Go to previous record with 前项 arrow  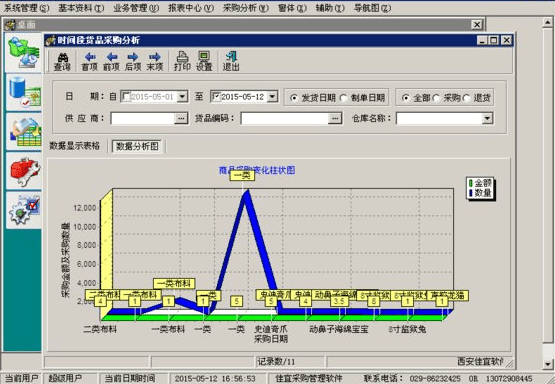point(111,61)
